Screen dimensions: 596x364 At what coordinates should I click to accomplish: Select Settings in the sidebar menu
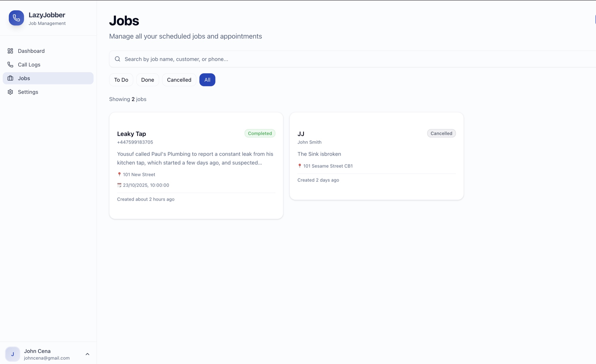28,92
